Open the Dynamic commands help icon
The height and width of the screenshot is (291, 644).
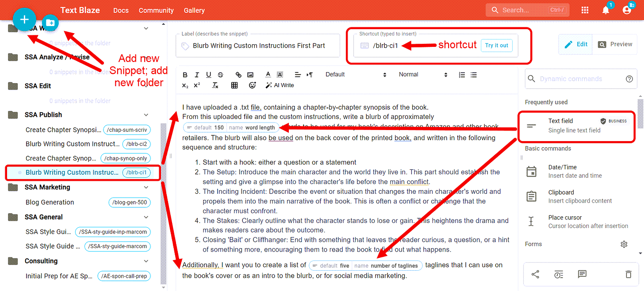point(629,79)
